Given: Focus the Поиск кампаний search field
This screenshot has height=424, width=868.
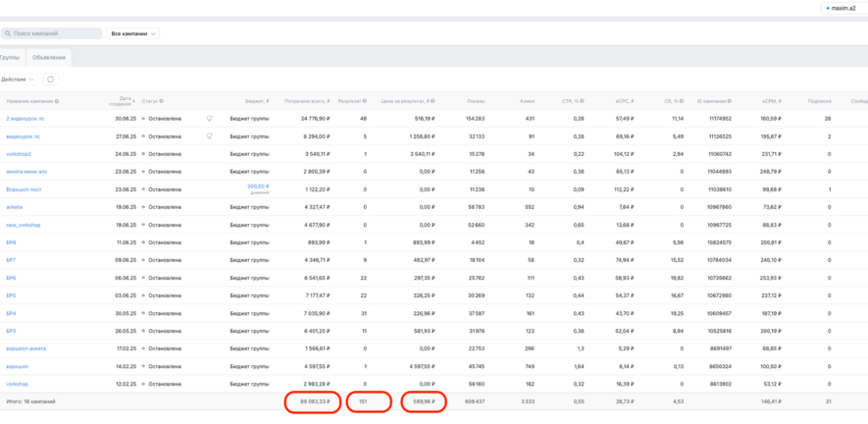Looking at the screenshot, I should 51,33.
